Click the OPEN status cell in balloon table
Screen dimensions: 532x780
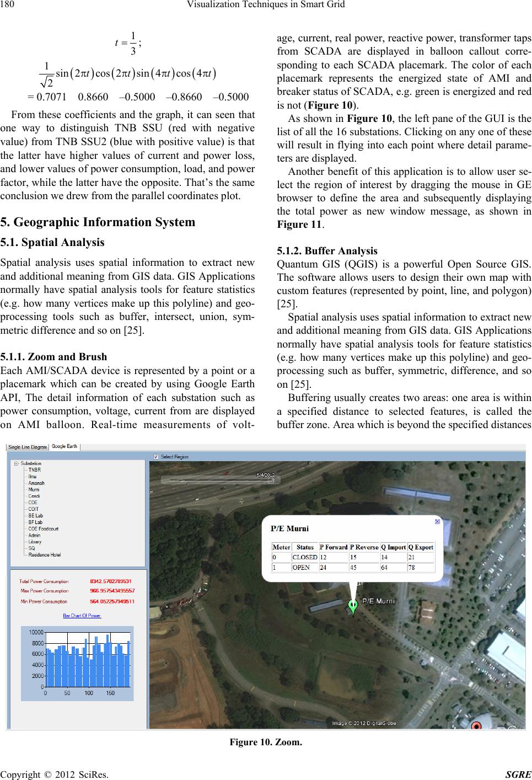click(x=305, y=567)
